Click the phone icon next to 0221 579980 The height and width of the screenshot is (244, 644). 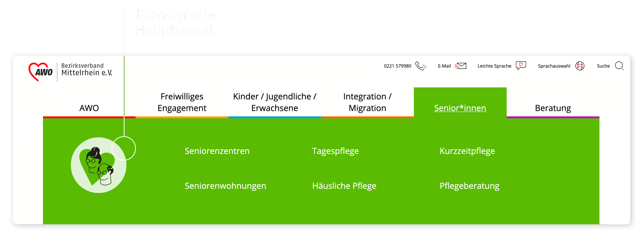[421, 67]
